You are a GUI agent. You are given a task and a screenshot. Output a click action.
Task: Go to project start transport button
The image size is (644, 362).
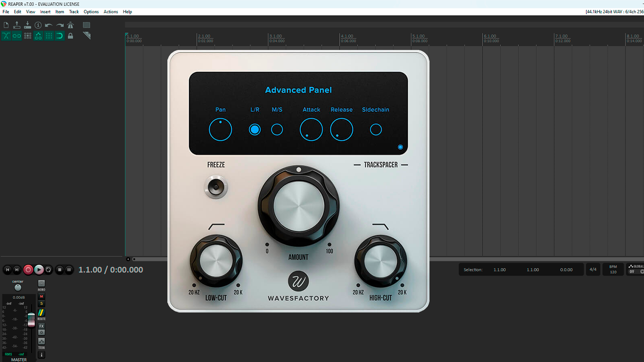(x=7, y=270)
